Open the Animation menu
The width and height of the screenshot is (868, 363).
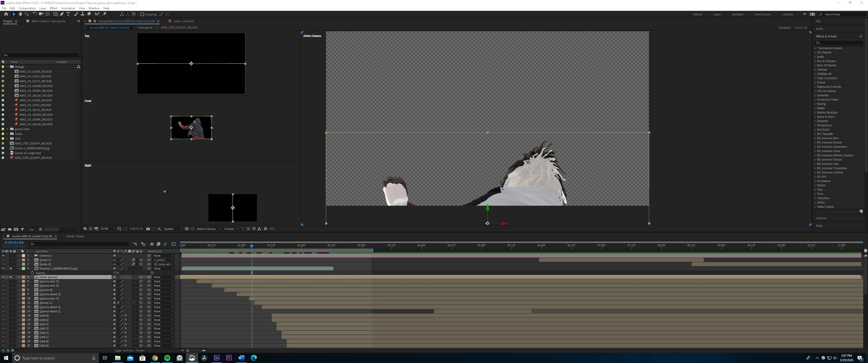point(68,8)
